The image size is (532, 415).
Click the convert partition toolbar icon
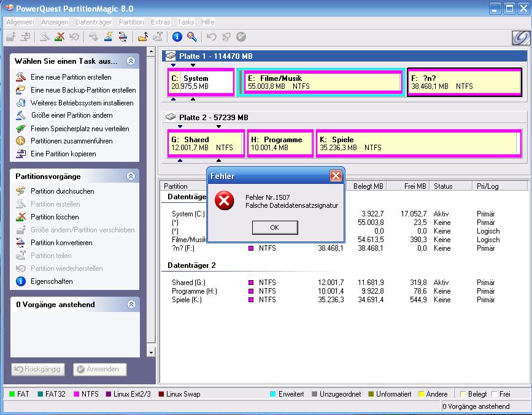coord(123,37)
